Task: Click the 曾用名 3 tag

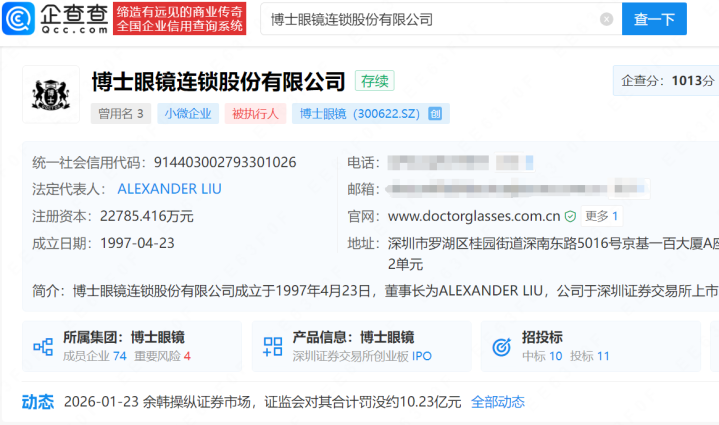Action: pos(121,113)
